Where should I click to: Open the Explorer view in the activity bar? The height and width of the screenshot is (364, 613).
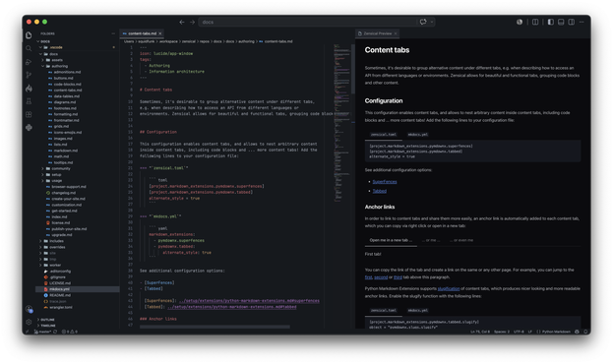[x=29, y=35]
